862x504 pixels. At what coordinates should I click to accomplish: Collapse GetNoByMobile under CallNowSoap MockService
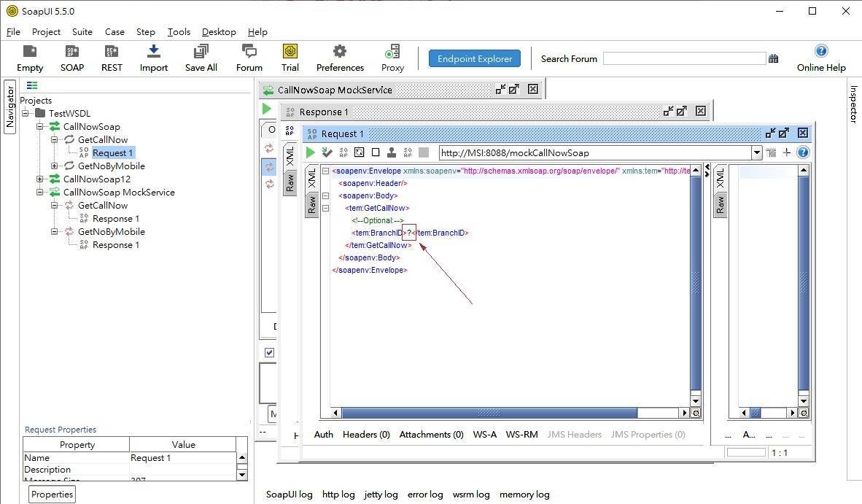pos(55,232)
